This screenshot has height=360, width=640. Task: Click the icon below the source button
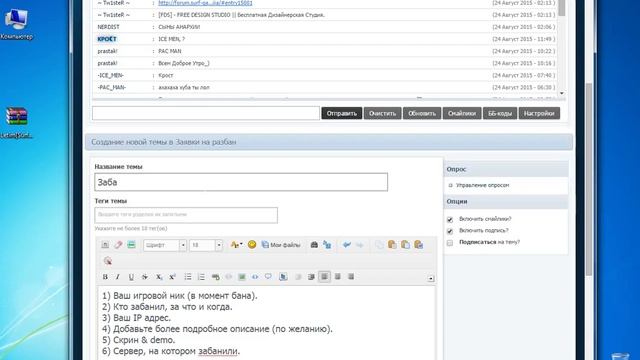coord(108,261)
